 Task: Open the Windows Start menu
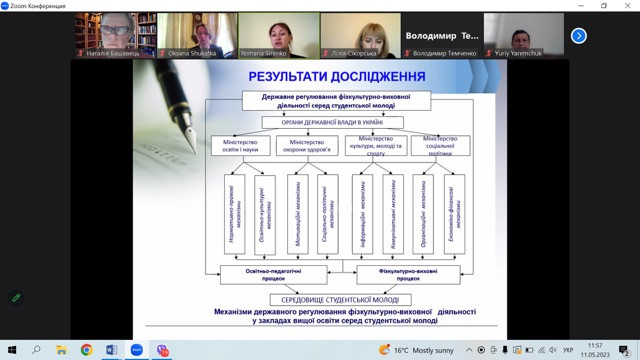click(12, 350)
